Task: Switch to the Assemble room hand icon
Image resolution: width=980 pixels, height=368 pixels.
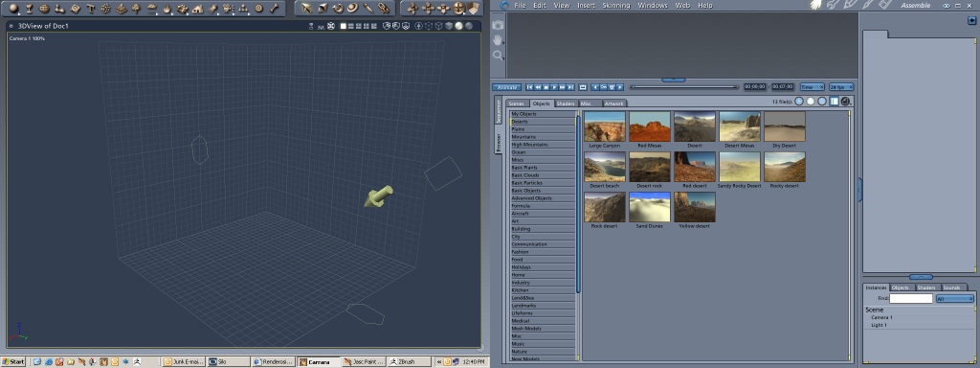Action: 815,5
